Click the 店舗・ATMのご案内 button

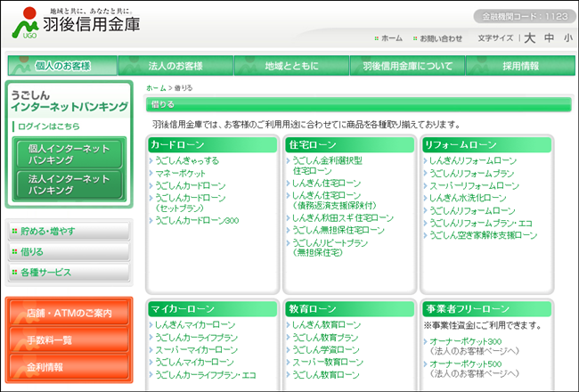[x=69, y=313]
